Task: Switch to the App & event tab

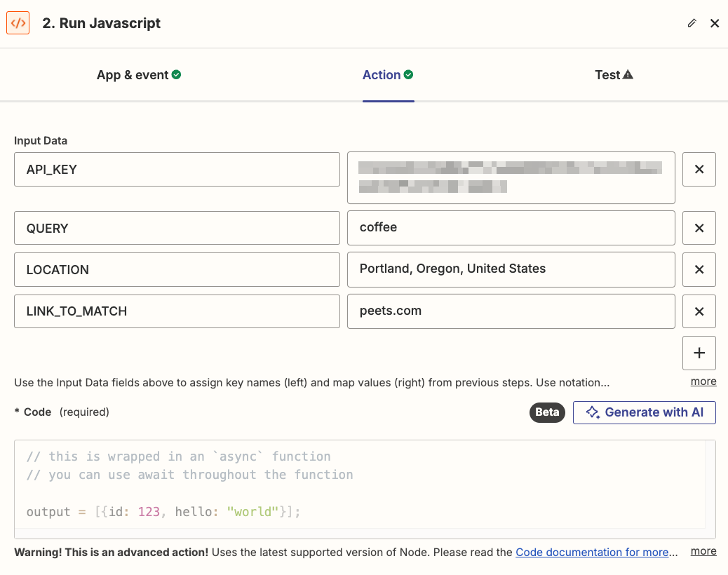Action: coord(139,75)
